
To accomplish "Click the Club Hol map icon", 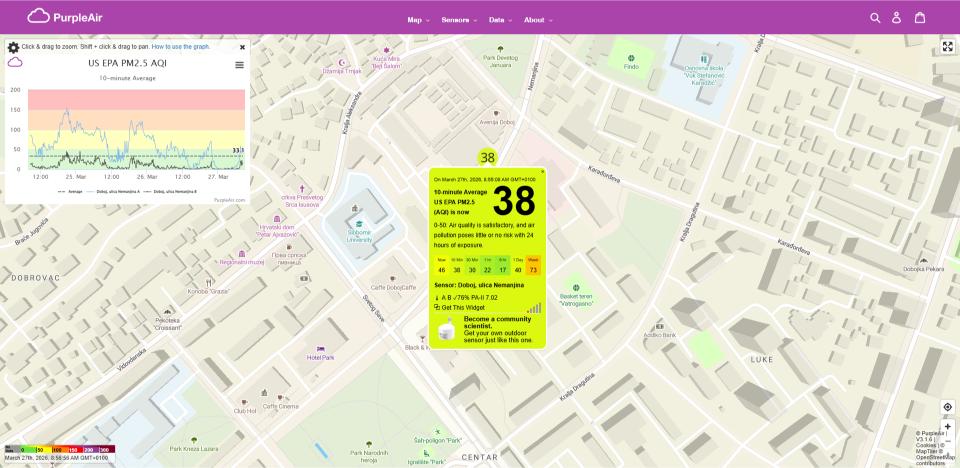I will [x=245, y=402].
